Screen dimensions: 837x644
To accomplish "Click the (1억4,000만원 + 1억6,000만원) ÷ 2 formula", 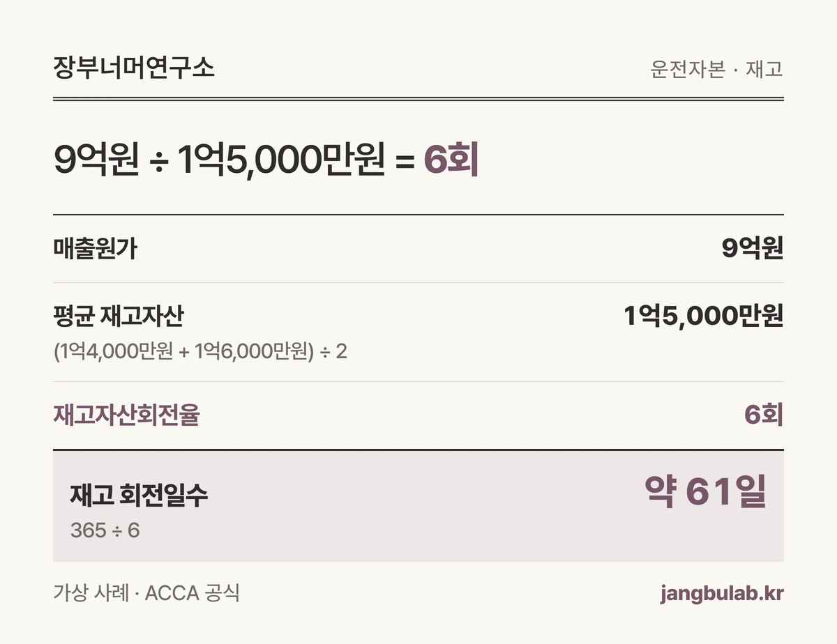I will click(x=200, y=351).
